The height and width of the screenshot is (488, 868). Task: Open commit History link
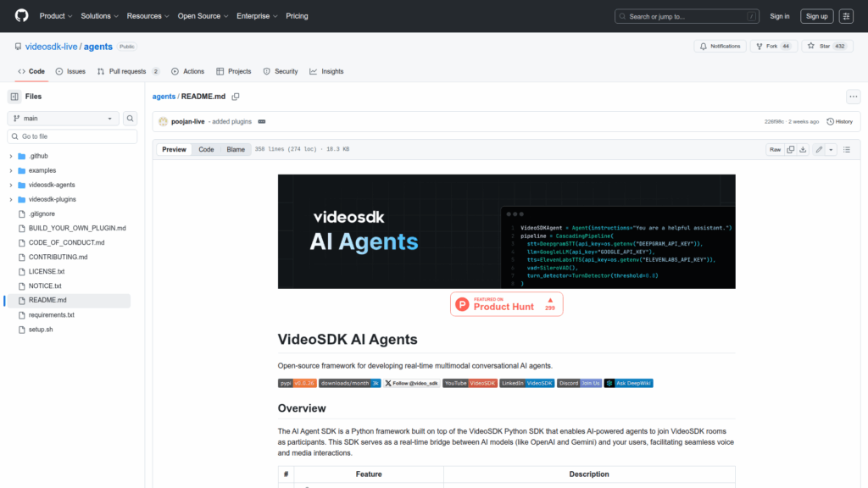pos(839,121)
